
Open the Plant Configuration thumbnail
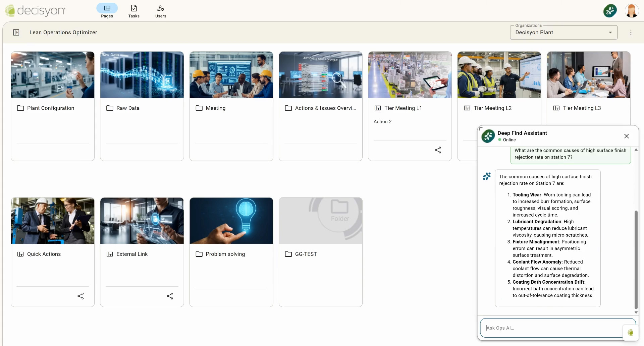tap(53, 75)
